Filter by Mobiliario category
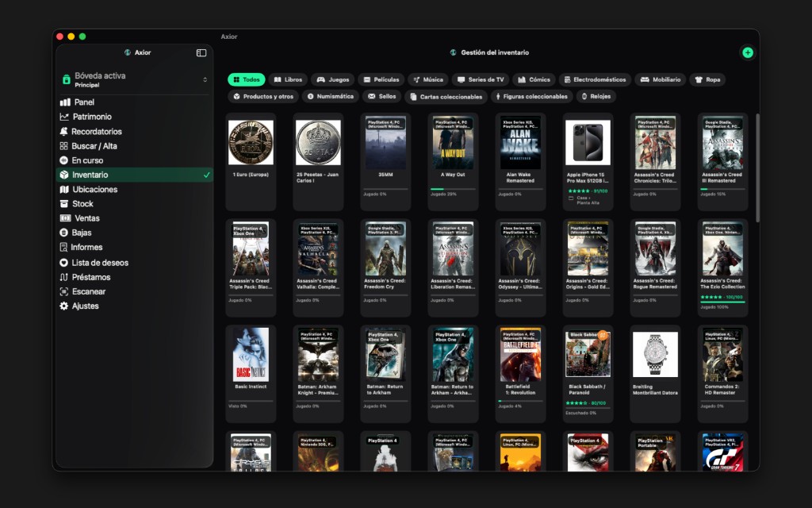Screen dimensions: 812x508 pyautogui.click(x=661, y=79)
